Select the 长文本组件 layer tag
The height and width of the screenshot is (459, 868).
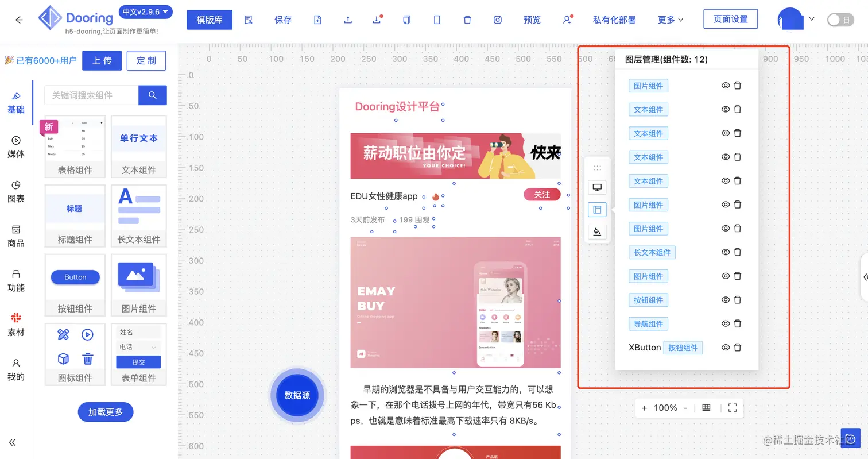[652, 252]
